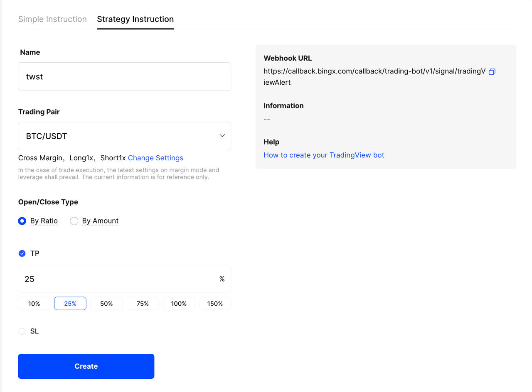Click the Name input field

(x=124, y=76)
